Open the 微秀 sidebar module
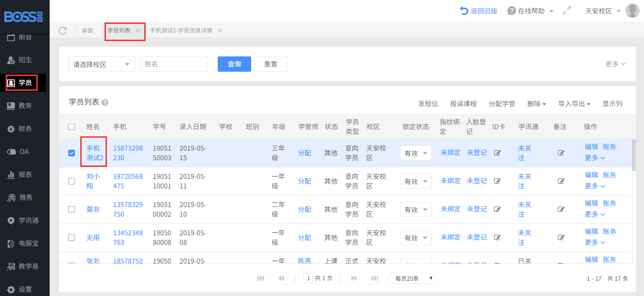The width and height of the screenshot is (644, 296). [x=20, y=197]
